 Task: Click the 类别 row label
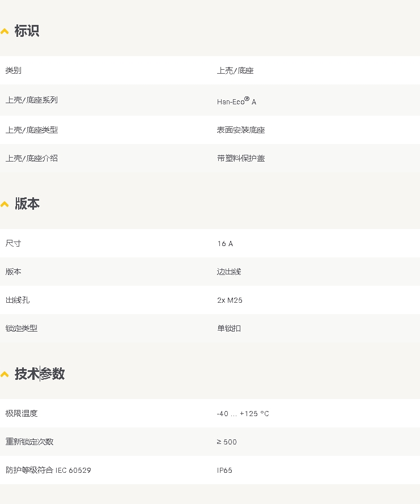pos(14,70)
